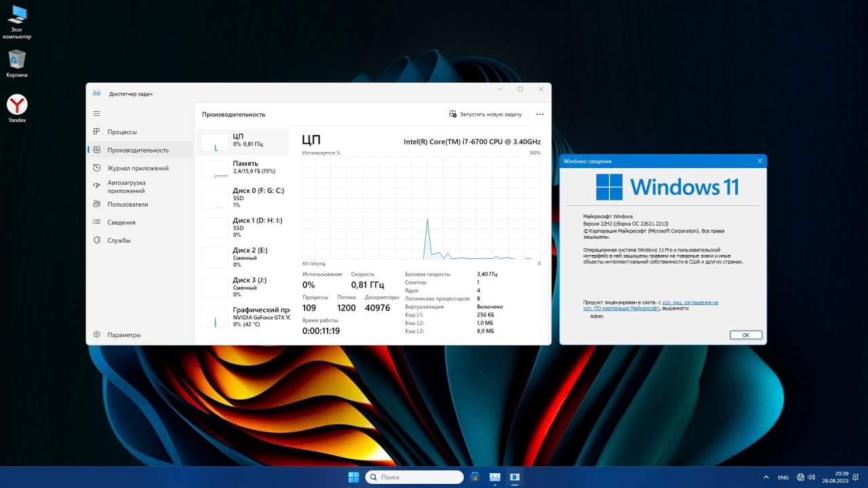The image size is (868, 488).
Task: Click the Версия 22H2 build text
Action: pos(627,223)
